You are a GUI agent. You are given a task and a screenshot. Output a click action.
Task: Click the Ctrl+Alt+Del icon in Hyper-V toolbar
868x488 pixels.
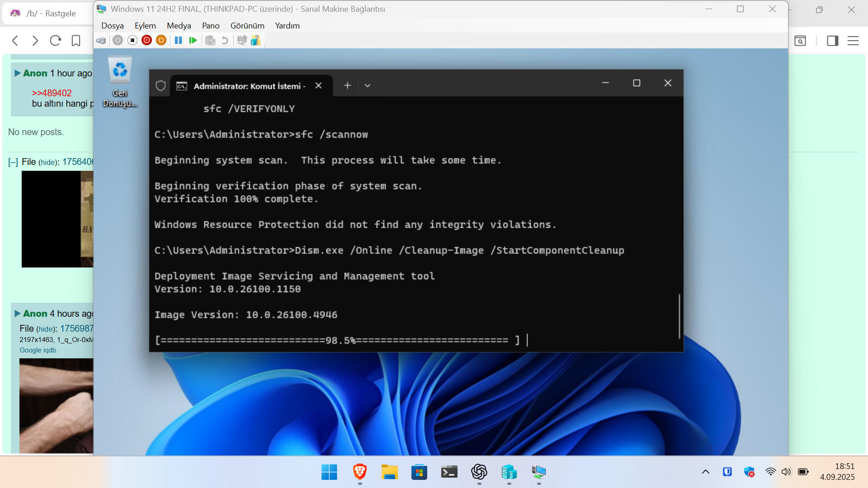(101, 41)
